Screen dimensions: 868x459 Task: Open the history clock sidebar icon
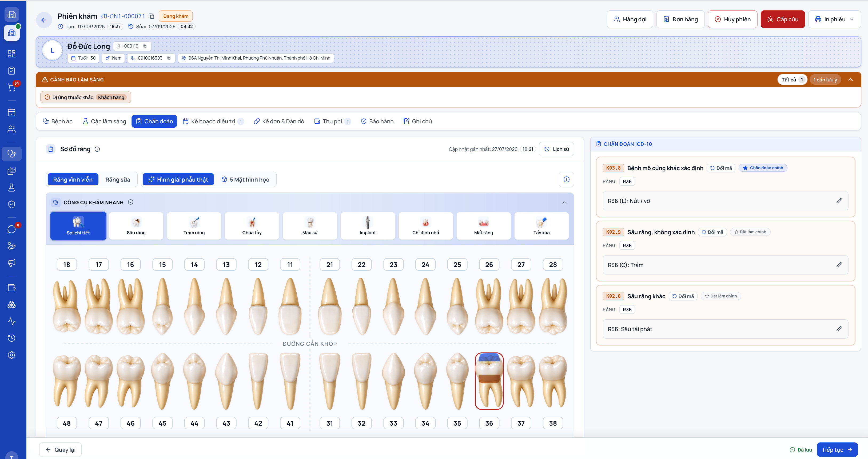(x=12, y=338)
